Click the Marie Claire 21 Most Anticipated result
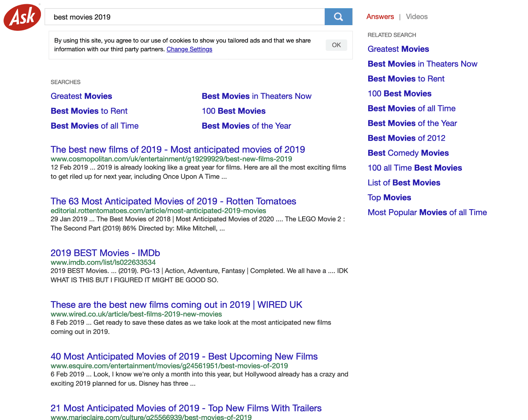Screen dimensions: 528x420 tap(186, 408)
